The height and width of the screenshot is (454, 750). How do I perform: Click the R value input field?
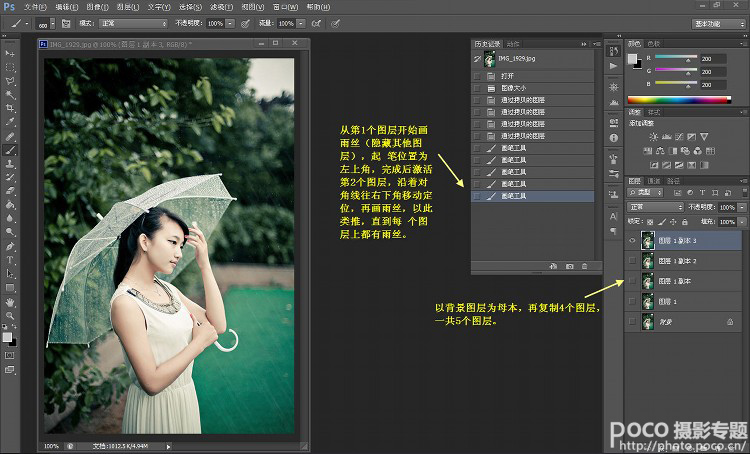tap(713, 59)
